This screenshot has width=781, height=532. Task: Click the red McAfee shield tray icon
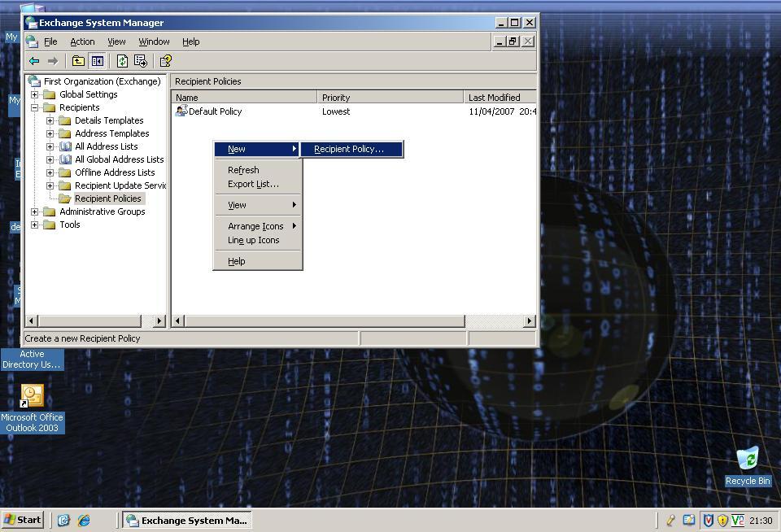point(708,521)
